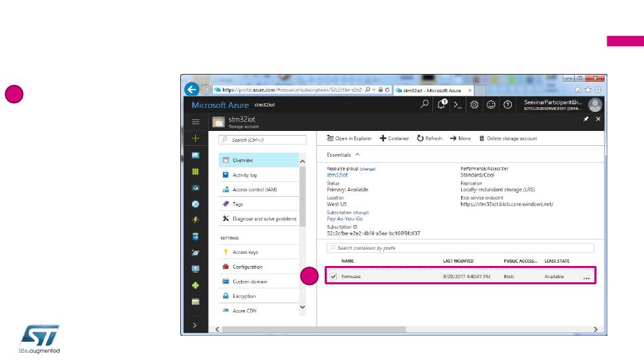Open the help question mark icon
644x363 pixels.
click(x=508, y=105)
